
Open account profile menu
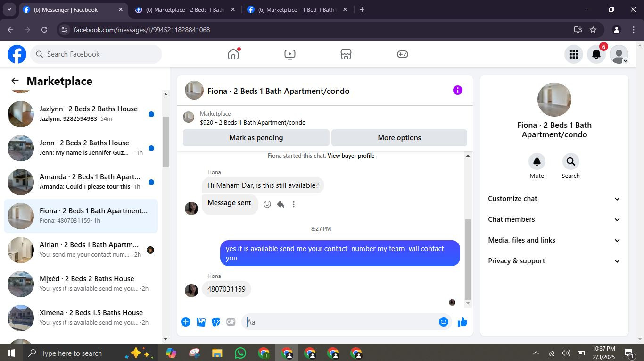[x=619, y=54]
